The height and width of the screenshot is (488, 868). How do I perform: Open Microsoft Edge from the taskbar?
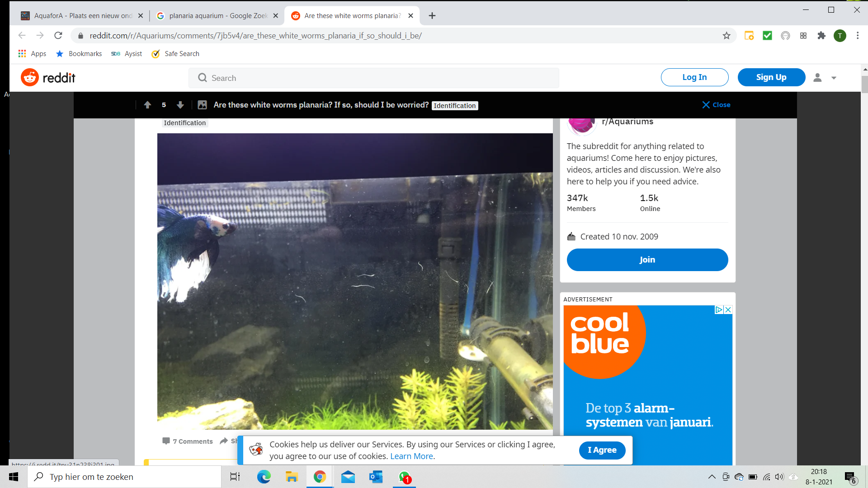pyautogui.click(x=264, y=477)
